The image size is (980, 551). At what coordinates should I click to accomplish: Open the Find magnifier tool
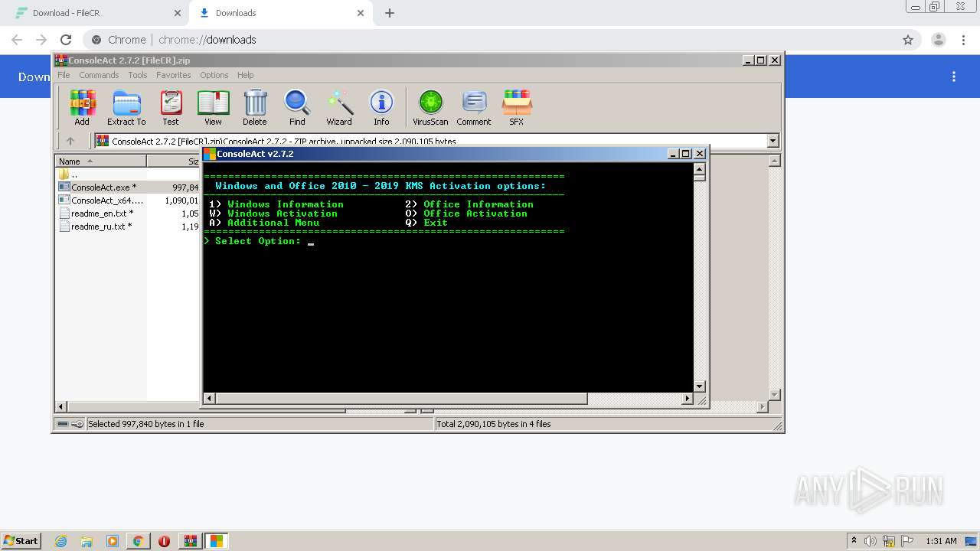(x=297, y=108)
